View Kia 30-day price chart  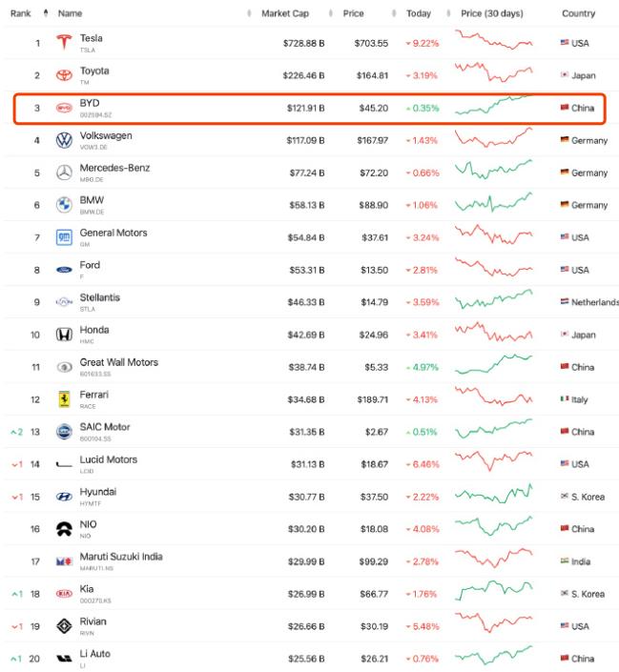tap(493, 591)
